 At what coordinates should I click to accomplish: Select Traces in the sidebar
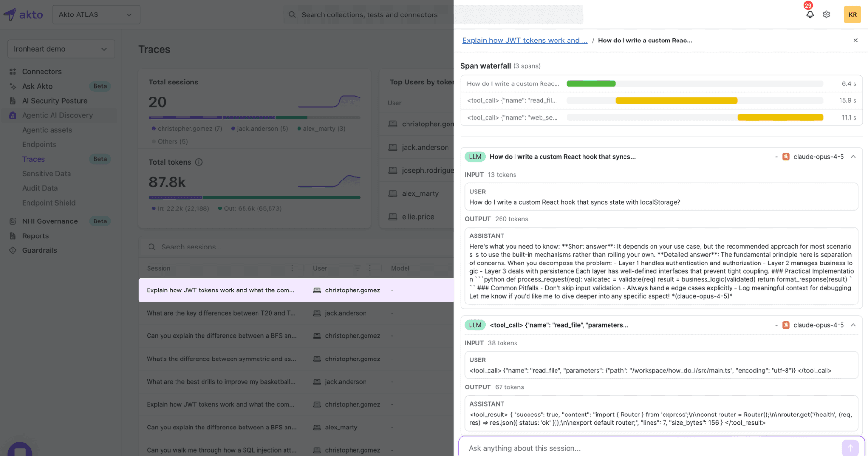(33, 159)
